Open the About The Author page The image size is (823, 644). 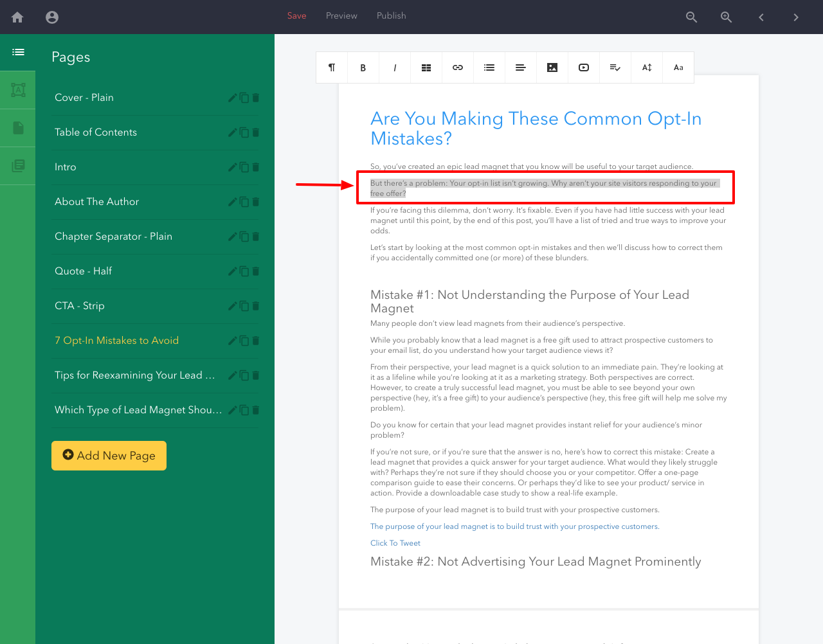pos(96,202)
